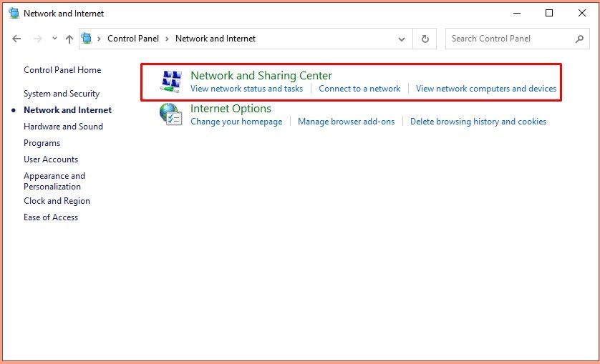
Task: Open the recent locations dropdown arrow
Action: pyautogui.click(x=54, y=38)
